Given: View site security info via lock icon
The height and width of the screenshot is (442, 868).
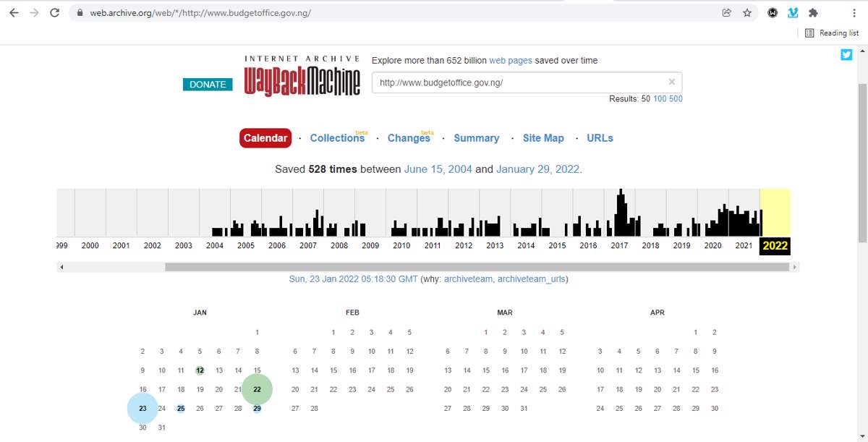Looking at the screenshot, I should point(80,13).
